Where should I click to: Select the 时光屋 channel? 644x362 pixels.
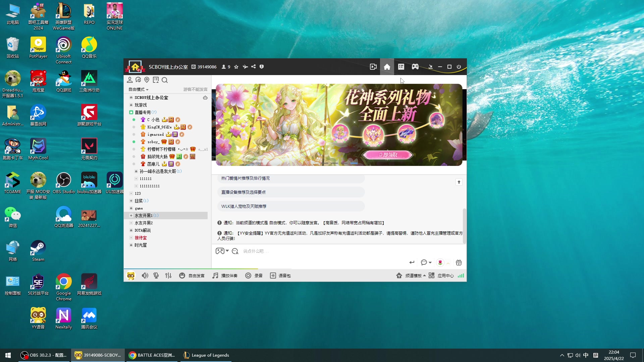(141, 245)
